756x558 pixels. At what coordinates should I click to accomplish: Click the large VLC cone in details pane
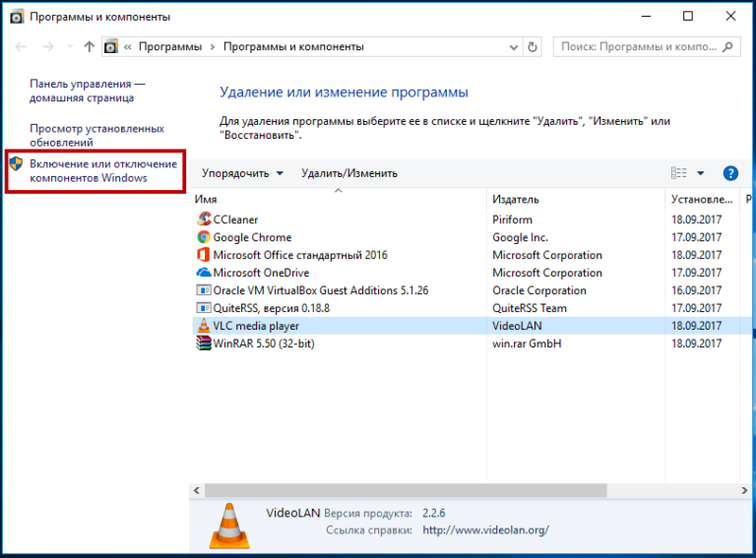tap(229, 526)
